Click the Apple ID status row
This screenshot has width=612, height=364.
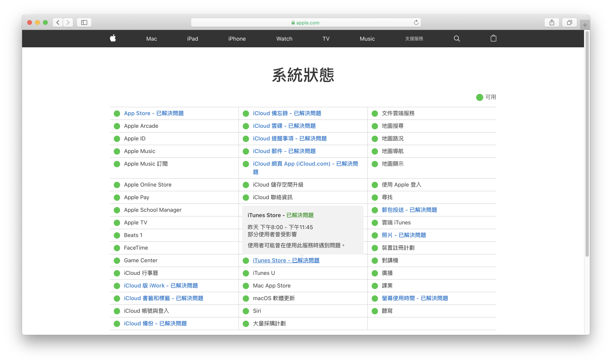tap(174, 138)
